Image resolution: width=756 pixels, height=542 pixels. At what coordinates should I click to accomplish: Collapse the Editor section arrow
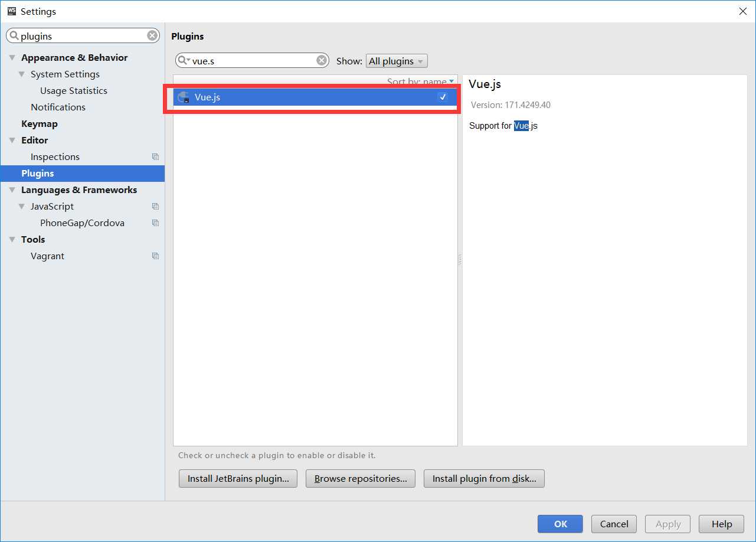(x=12, y=141)
